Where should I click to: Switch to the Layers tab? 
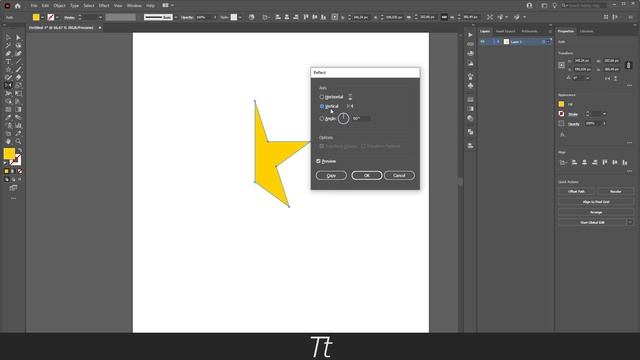tap(485, 31)
